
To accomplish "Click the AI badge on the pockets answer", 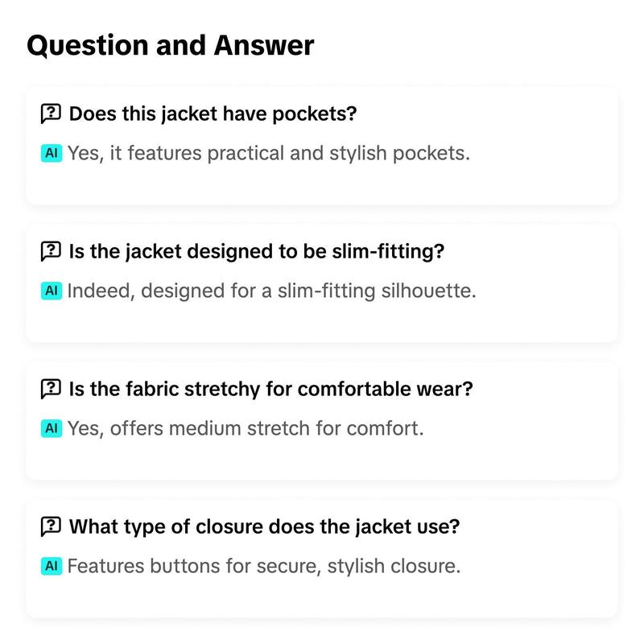I will click(x=52, y=153).
